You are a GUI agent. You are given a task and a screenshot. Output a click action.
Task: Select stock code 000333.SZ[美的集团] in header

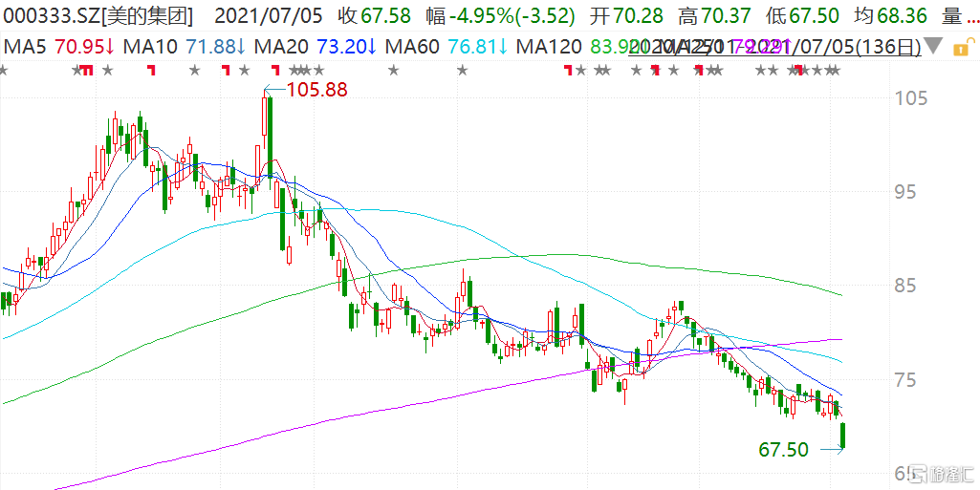tap(97, 15)
